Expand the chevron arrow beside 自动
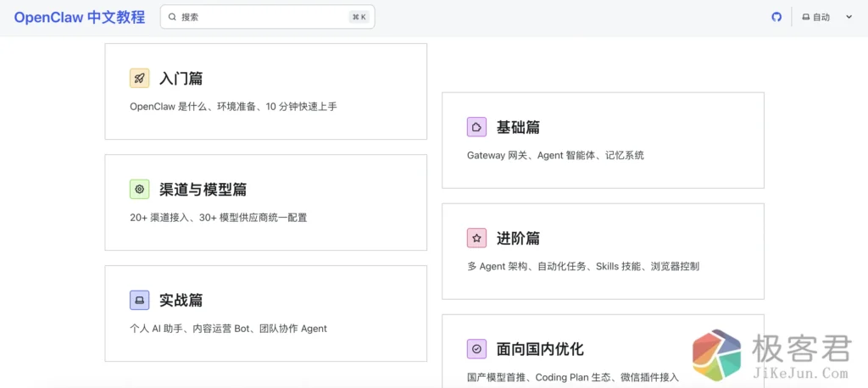 pyautogui.click(x=849, y=17)
